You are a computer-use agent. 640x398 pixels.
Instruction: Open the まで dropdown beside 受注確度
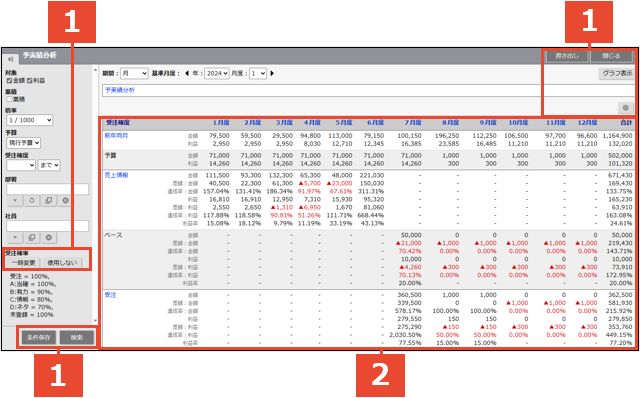pyautogui.click(x=49, y=165)
